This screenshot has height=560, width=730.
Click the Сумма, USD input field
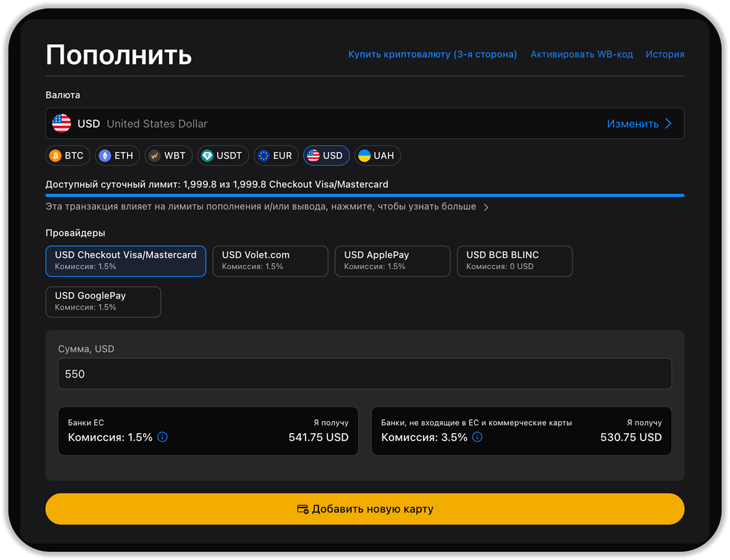click(x=365, y=374)
